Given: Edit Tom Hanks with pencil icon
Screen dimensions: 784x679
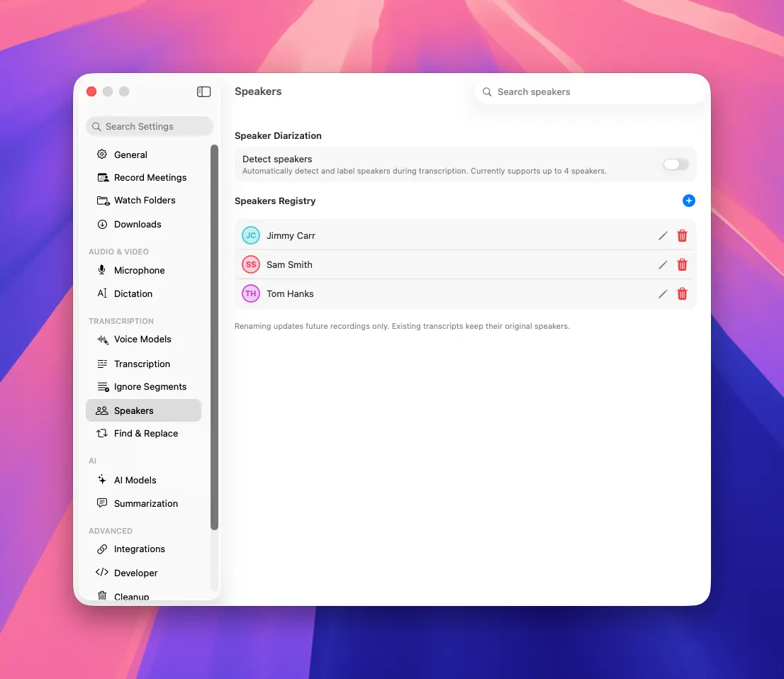Looking at the screenshot, I should click(663, 293).
